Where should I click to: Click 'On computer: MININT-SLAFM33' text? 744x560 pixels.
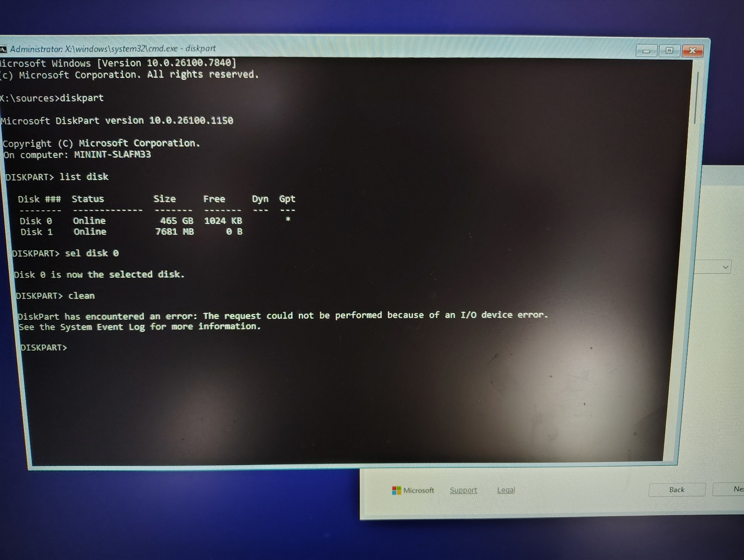coord(77,155)
